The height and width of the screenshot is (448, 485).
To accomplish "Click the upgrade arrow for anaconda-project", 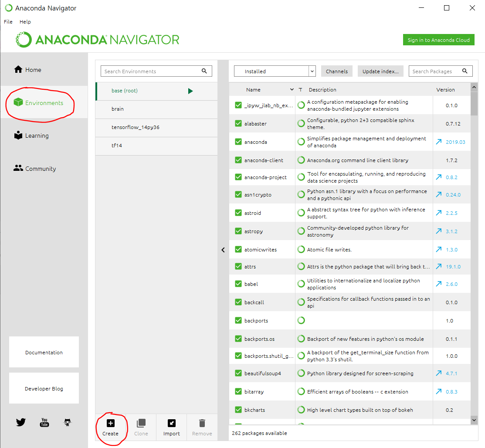I will [x=439, y=177].
